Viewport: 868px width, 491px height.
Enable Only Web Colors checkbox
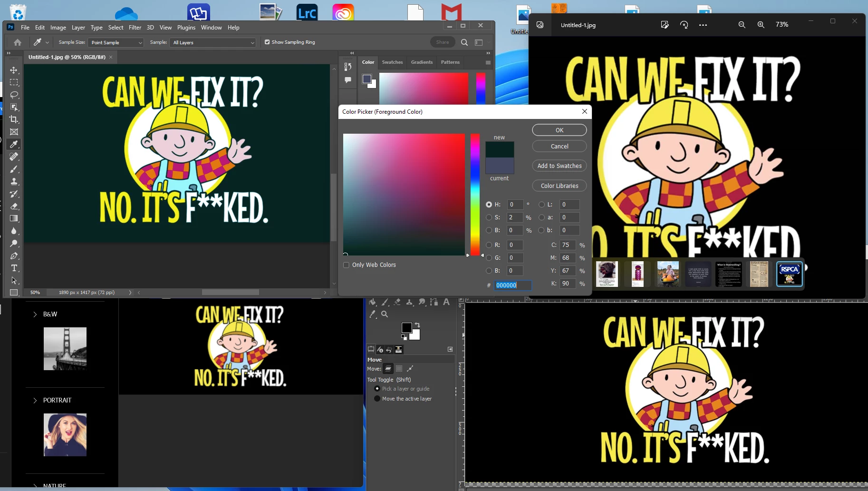pos(346,265)
